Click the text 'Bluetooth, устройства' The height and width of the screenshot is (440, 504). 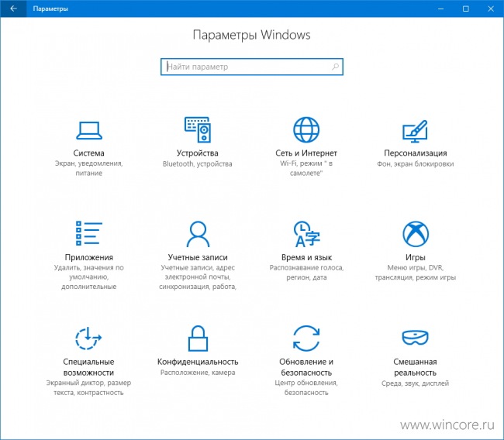tap(198, 163)
